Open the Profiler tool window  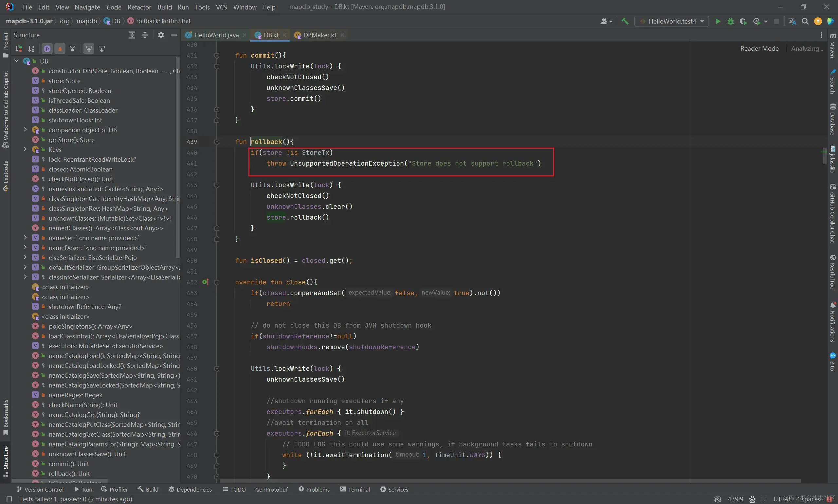click(115, 489)
